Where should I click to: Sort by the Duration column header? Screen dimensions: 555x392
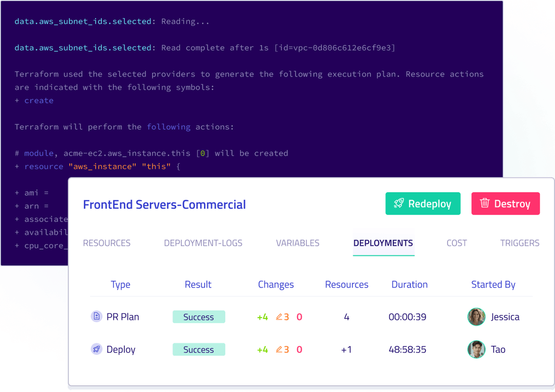pos(410,284)
